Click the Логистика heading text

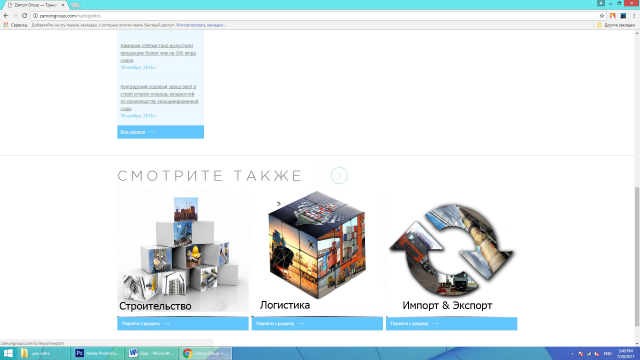tap(285, 305)
